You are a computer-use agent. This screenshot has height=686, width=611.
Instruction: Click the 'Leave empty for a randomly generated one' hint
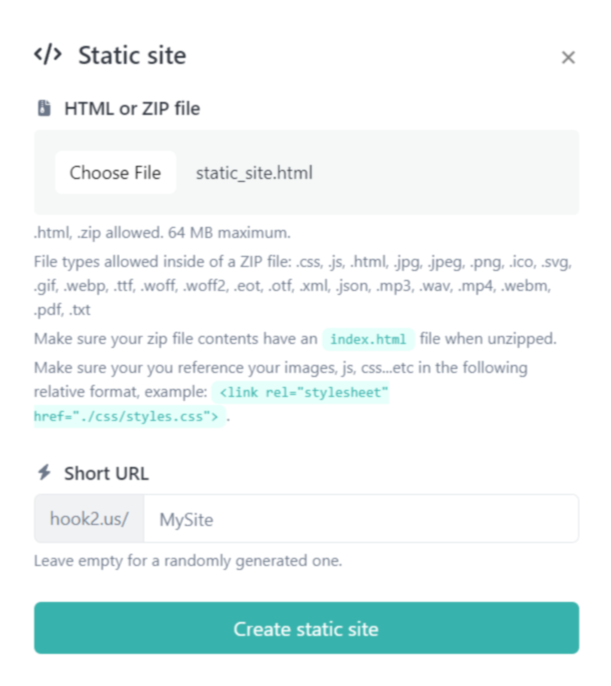coord(188,561)
